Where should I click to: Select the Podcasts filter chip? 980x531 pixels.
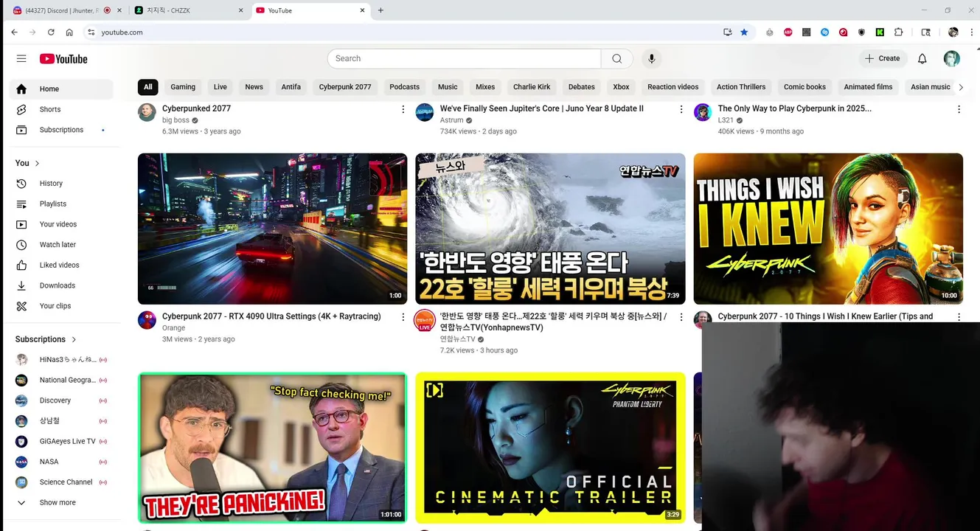pyautogui.click(x=404, y=87)
